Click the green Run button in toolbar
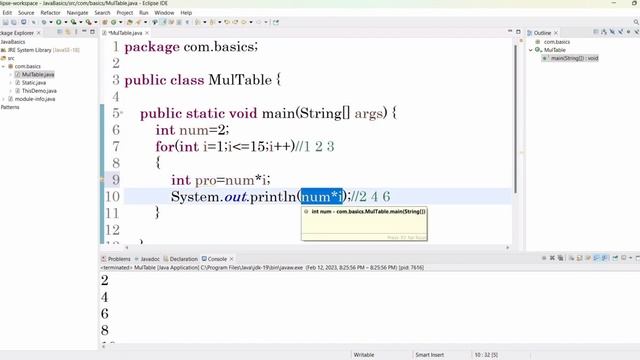The width and height of the screenshot is (640, 360). [58, 22]
